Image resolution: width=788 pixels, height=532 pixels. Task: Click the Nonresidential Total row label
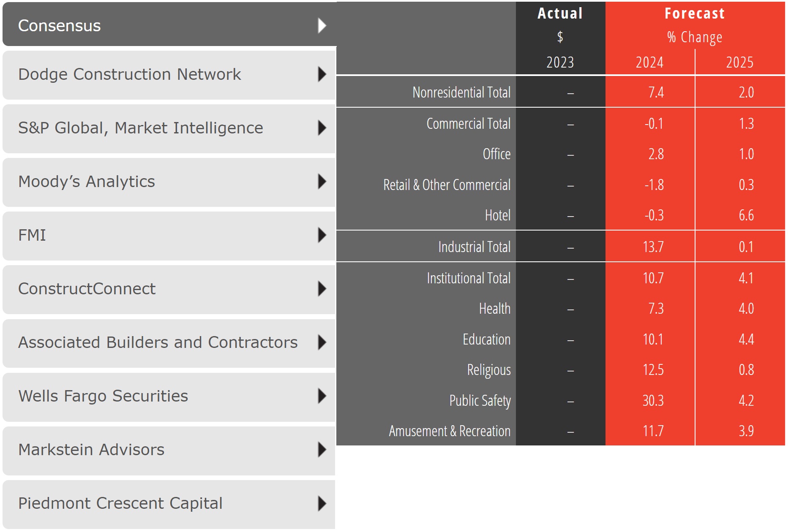pos(461,92)
